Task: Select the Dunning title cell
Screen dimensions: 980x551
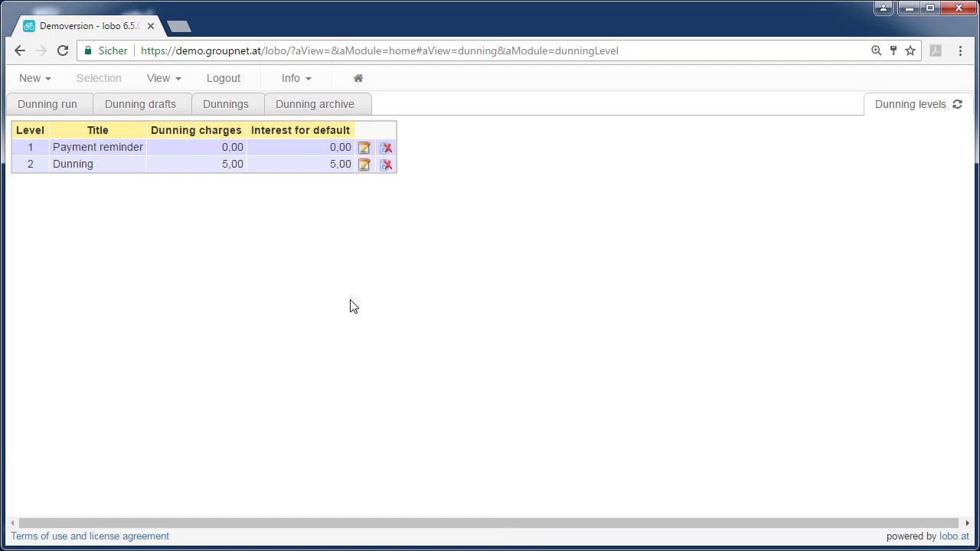Action: (98, 164)
